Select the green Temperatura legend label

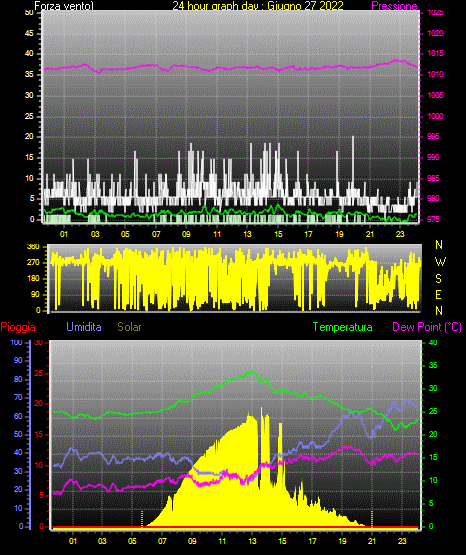click(x=343, y=327)
